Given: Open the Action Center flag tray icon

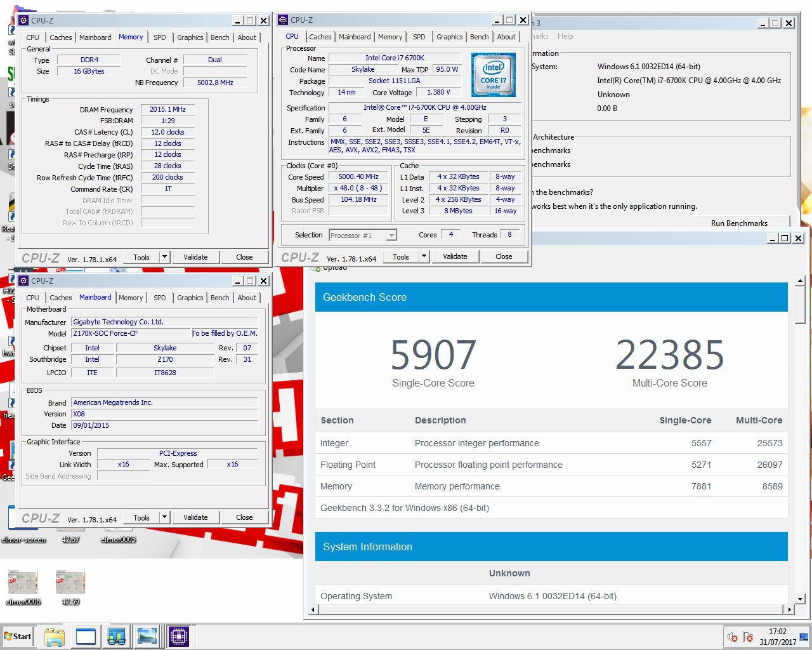Looking at the screenshot, I should tap(748, 637).
